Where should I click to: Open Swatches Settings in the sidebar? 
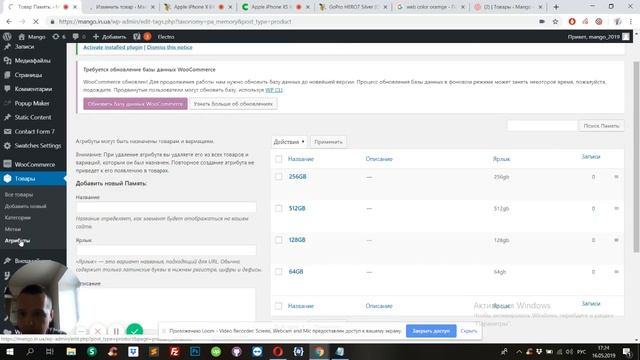[x=38, y=146]
